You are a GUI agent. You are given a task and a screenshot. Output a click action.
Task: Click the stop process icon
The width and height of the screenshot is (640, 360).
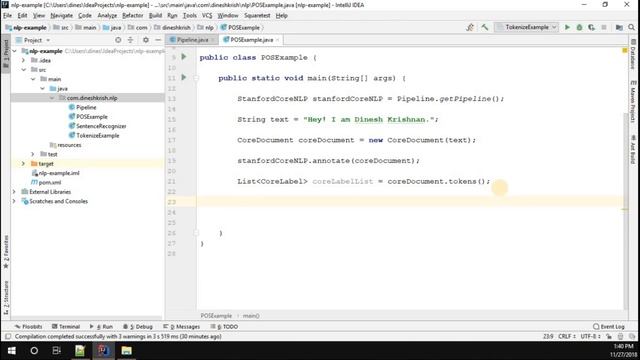604,27
